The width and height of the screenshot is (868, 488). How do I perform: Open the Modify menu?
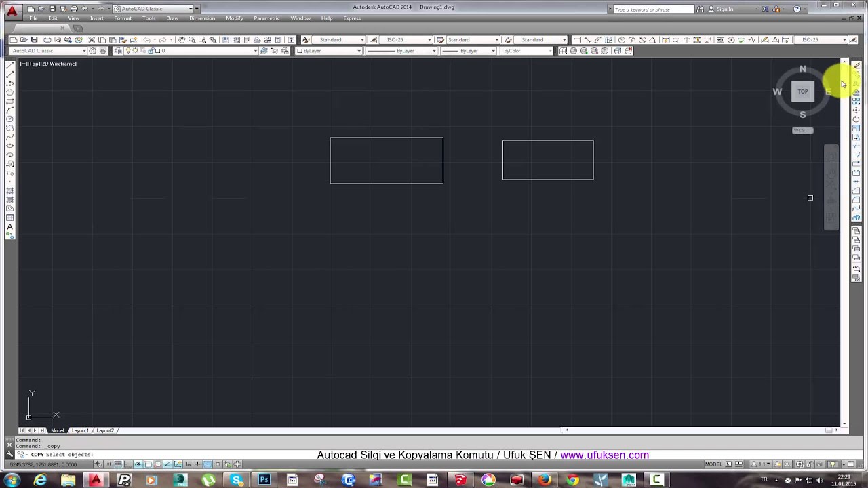(x=234, y=18)
